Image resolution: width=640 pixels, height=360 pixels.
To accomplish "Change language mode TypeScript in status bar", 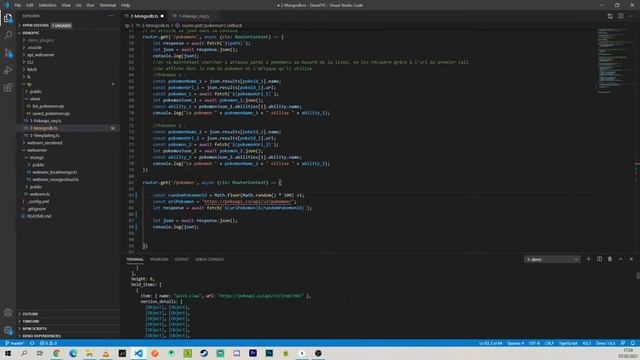I will point(568,343).
